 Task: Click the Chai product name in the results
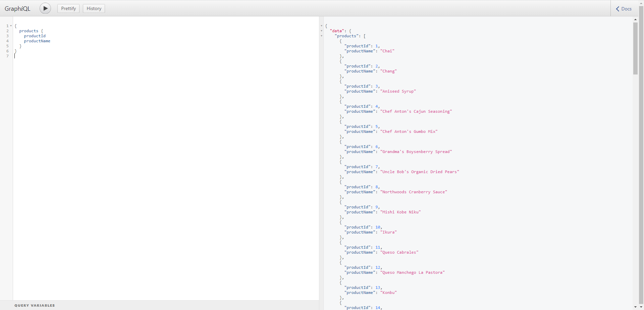coord(388,51)
